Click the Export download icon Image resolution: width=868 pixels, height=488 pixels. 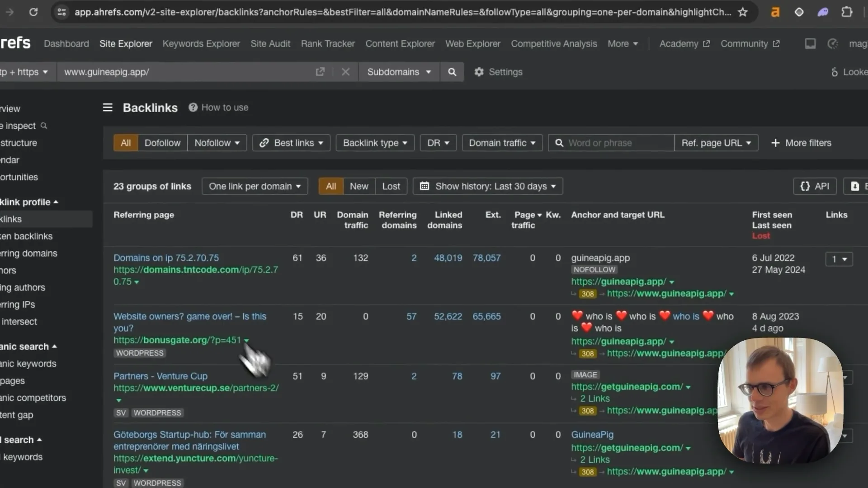tap(855, 186)
